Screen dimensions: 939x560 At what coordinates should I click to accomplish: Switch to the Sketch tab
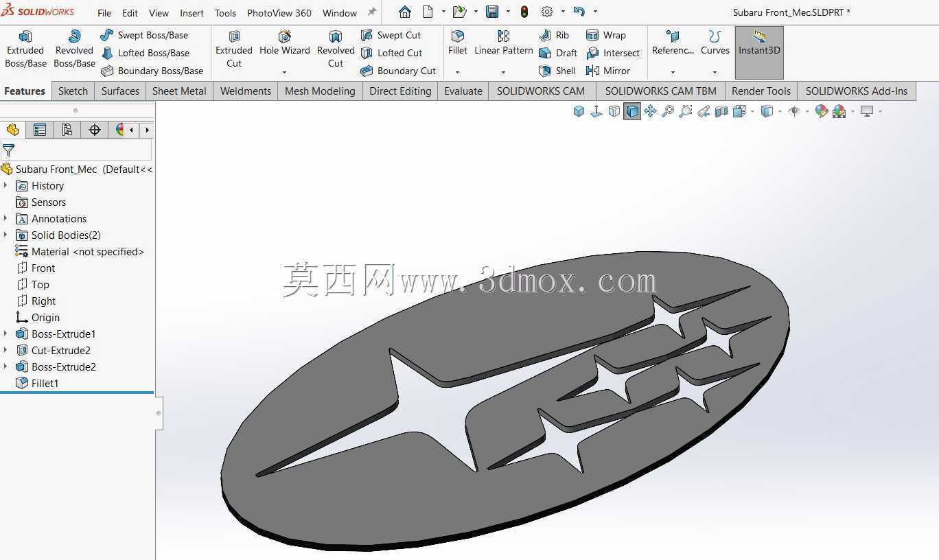click(x=73, y=91)
